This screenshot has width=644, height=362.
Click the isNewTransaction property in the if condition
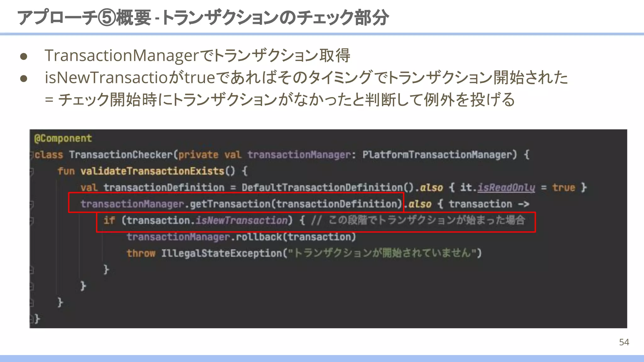click(x=241, y=221)
